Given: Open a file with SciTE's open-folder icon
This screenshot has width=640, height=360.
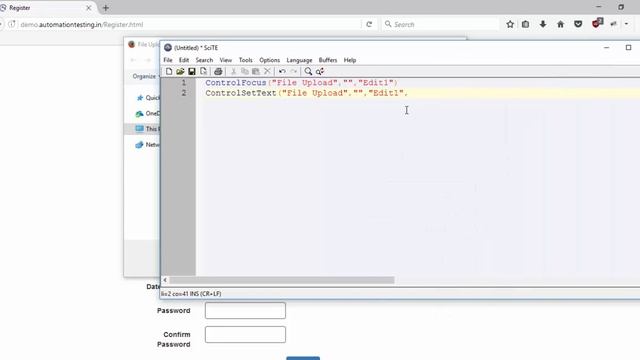Looking at the screenshot, I should [180, 71].
